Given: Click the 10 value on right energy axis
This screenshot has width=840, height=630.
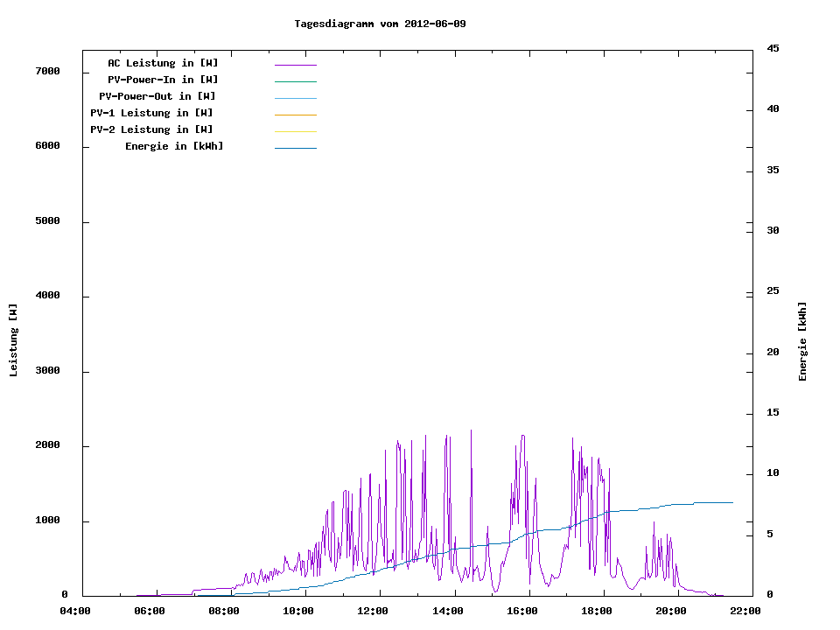Looking at the screenshot, I should click(x=773, y=473).
